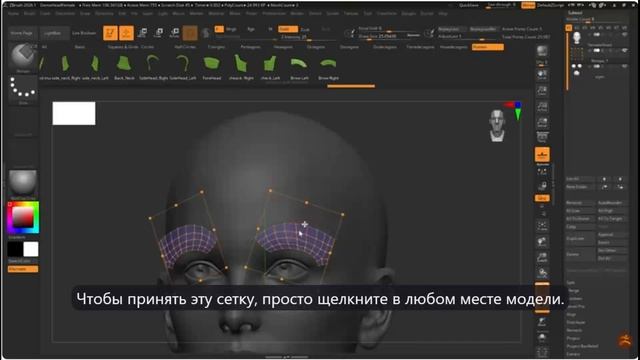
Task: Toggle the Zsub button
Action: point(305,29)
